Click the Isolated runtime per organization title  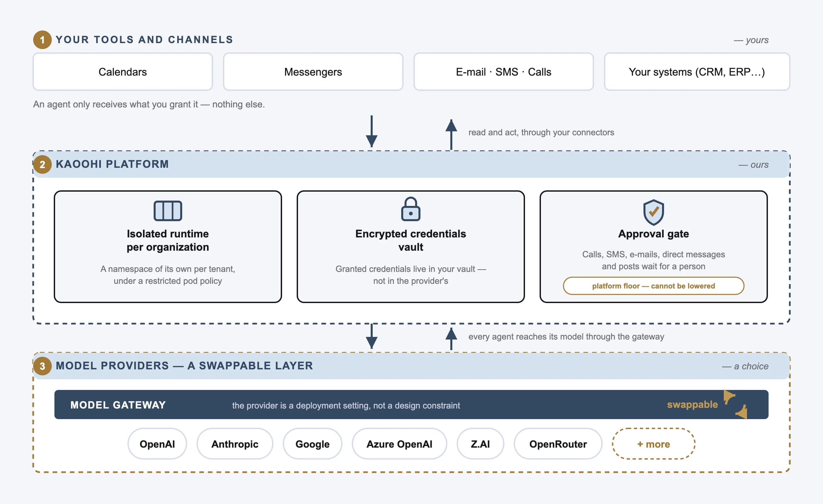tap(168, 240)
